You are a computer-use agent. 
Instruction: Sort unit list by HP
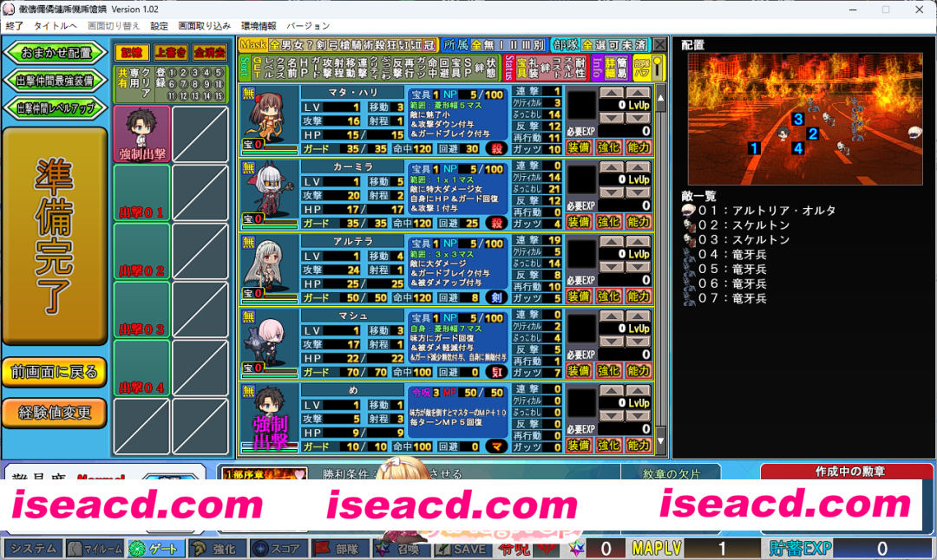point(304,68)
